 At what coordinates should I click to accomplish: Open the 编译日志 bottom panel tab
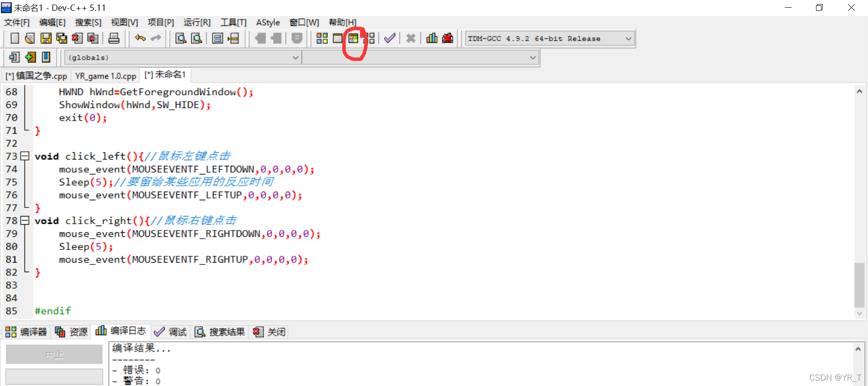pyautogui.click(x=121, y=331)
